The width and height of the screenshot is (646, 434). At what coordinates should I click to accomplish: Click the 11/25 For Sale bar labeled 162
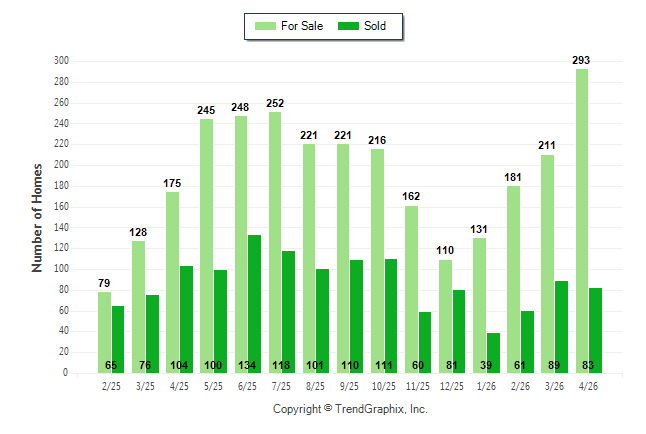click(411, 289)
